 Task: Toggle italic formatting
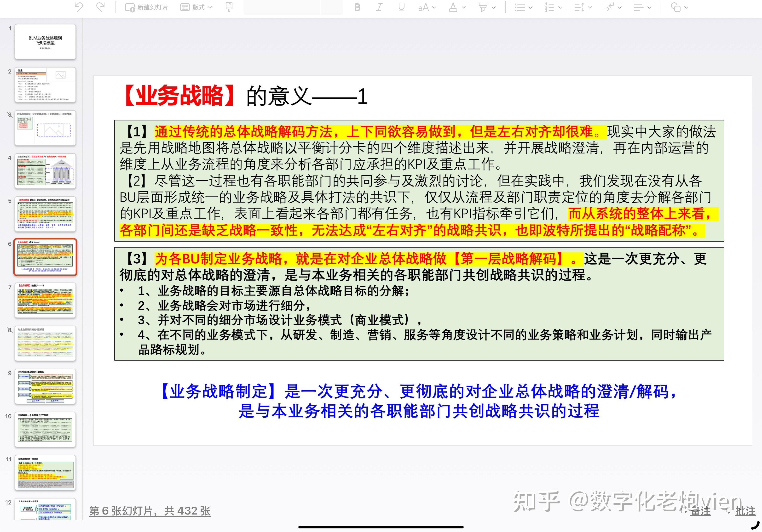379,7
